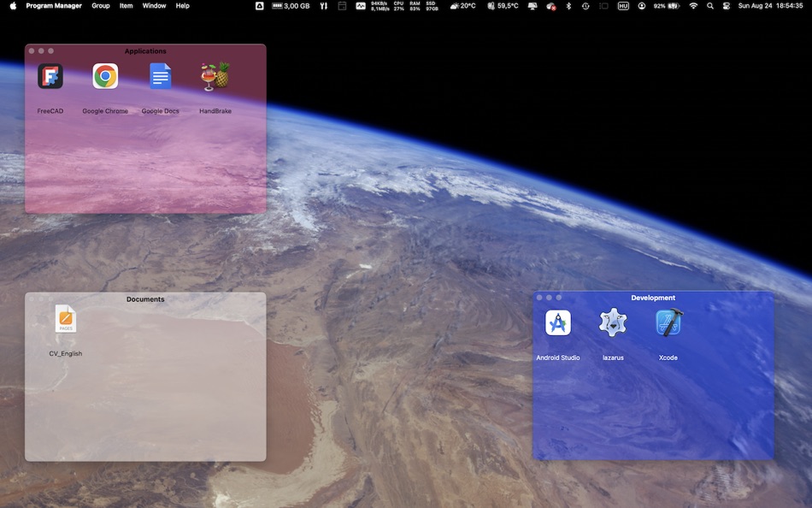
Task: Close the Applications group window
Action: [x=32, y=50]
